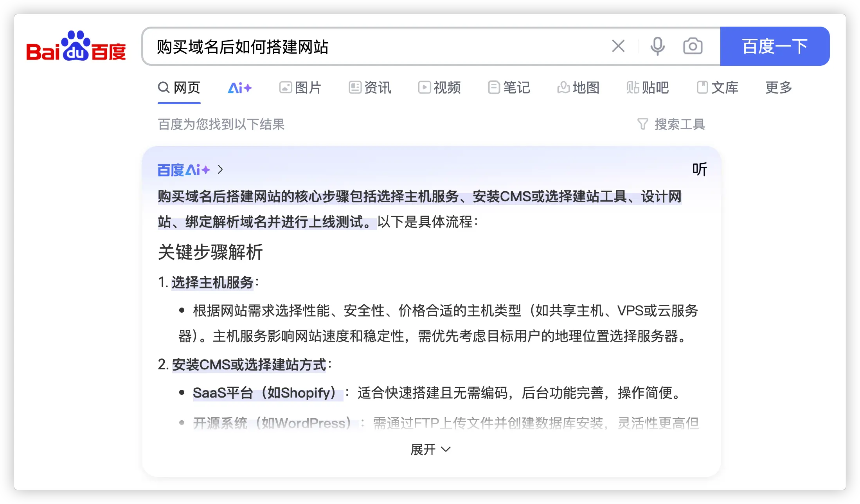The image size is (860, 504).
Task: Click the Baidu logo
Action: point(76,46)
